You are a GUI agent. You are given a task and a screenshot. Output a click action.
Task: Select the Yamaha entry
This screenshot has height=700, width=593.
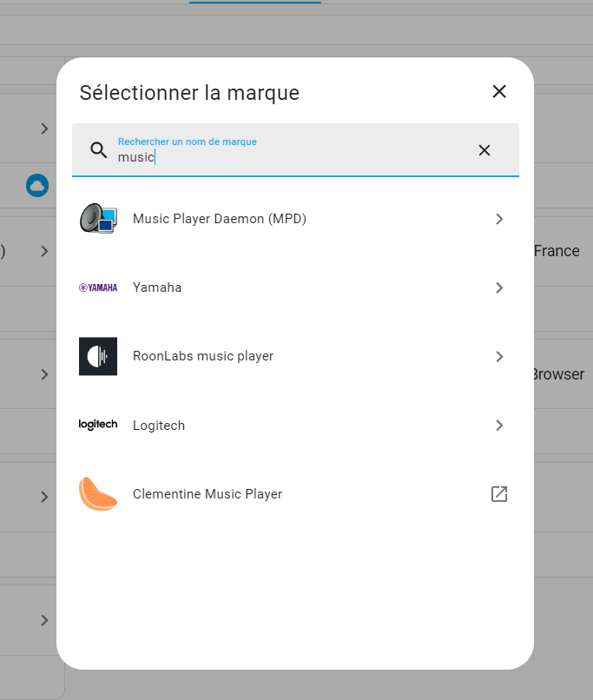point(295,287)
